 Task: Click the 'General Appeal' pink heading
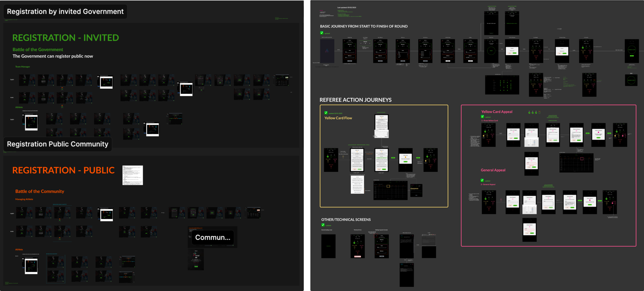[493, 170]
